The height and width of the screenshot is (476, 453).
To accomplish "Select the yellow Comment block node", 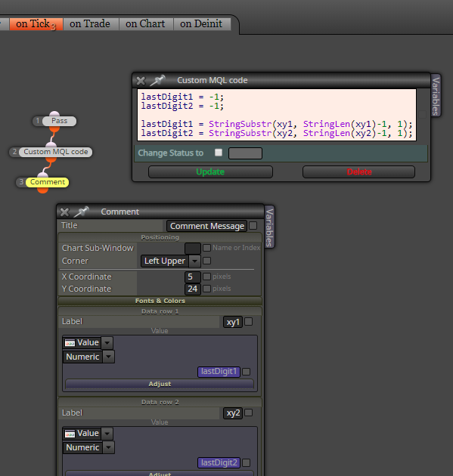I will (x=47, y=182).
